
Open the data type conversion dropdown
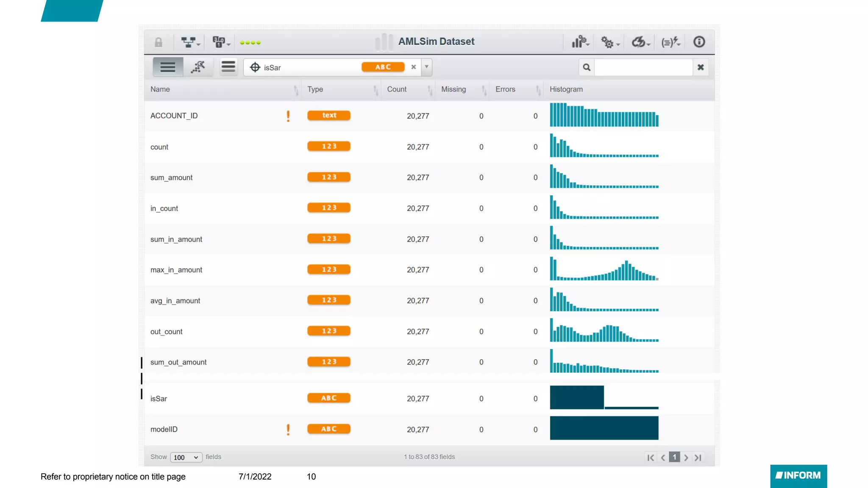221,42
